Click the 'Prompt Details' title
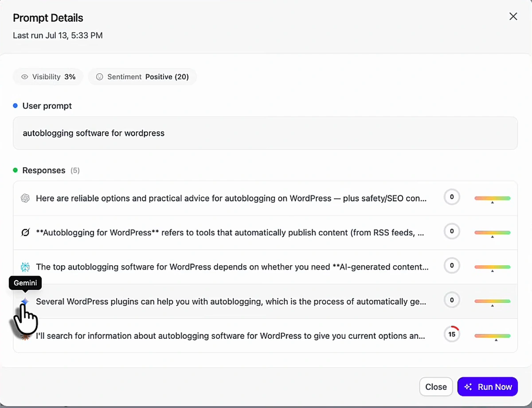532x408 pixels. pos(48,18)
